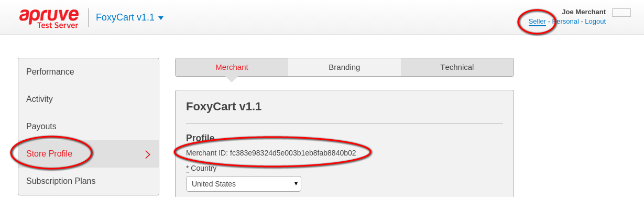Viewport: 644px width, 197px height.
Task: Click the Profile section heading
Action: coord(200,138)
